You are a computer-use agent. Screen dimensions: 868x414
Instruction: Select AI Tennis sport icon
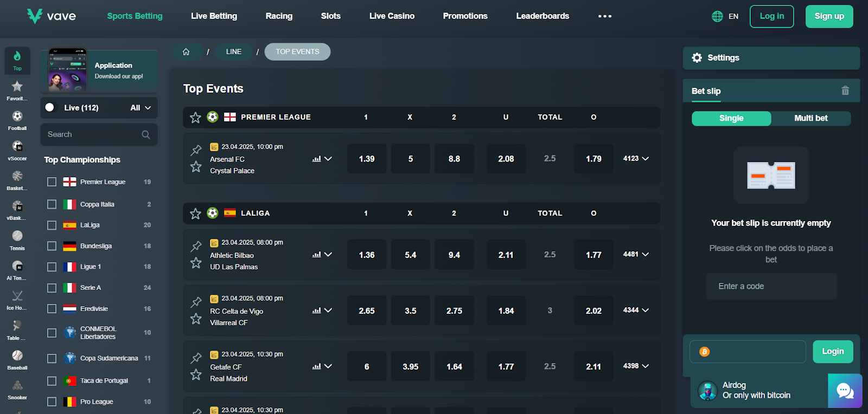[x=17, y=266]
